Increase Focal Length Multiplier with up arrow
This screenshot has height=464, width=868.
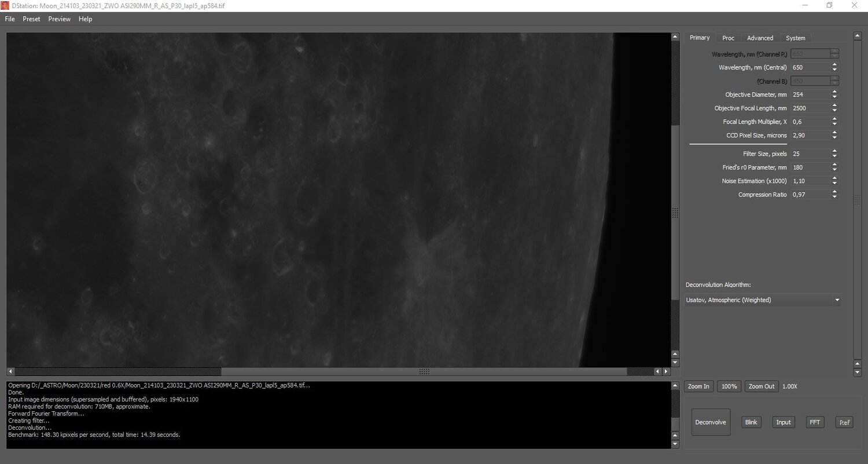click(x=834, y=119)
